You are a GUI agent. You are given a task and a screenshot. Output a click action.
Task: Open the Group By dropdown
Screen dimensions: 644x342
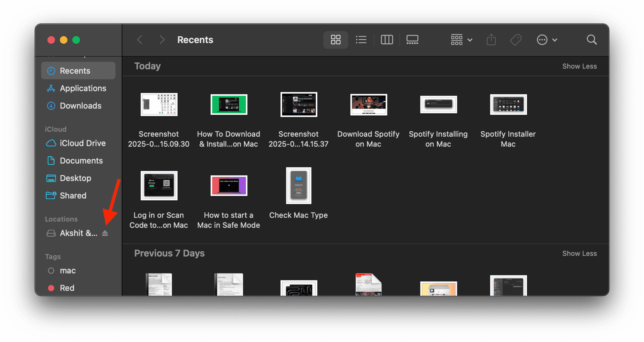click(461, 40)
